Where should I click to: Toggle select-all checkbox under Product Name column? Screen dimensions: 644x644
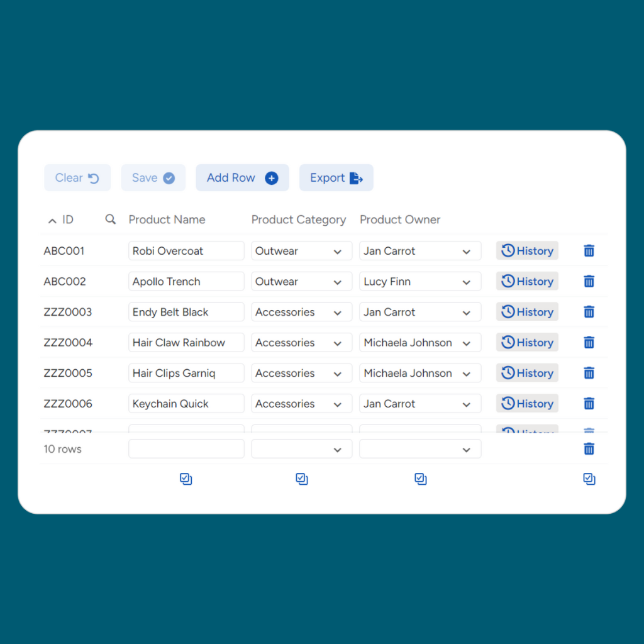(x=186, y=479)
